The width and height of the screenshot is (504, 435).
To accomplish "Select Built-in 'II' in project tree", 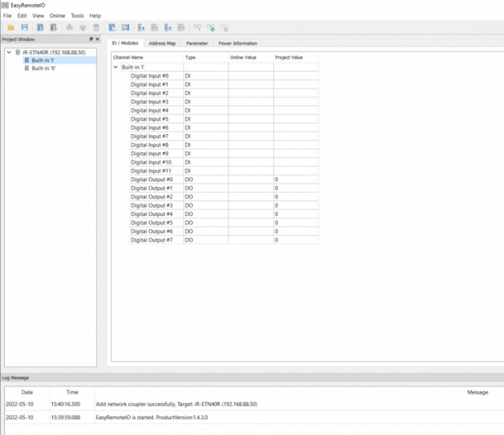I will click(44, 69).
